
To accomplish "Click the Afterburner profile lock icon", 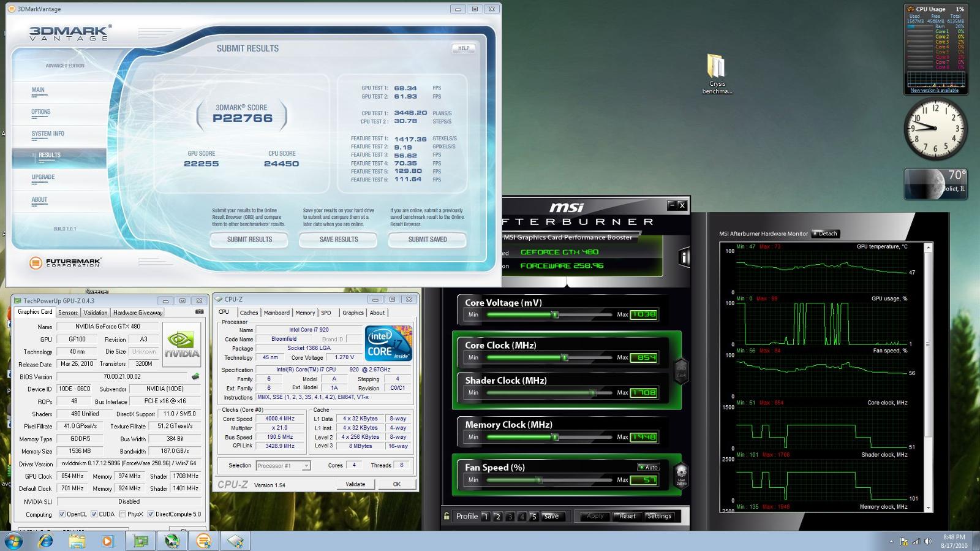I will click(x=447, y=516).
